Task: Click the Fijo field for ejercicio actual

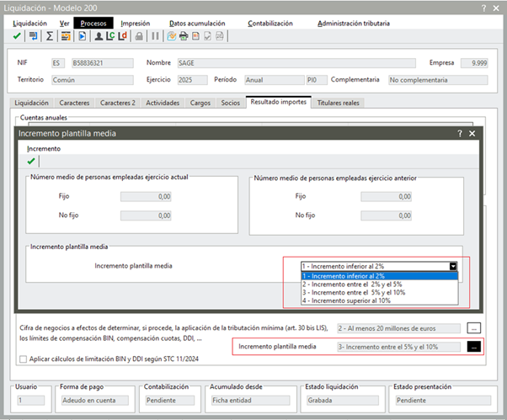Action: click(x=160, y=196)
